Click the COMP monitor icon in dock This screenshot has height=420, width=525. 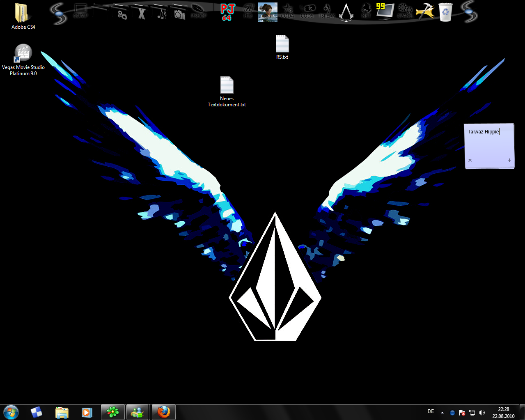80,11
